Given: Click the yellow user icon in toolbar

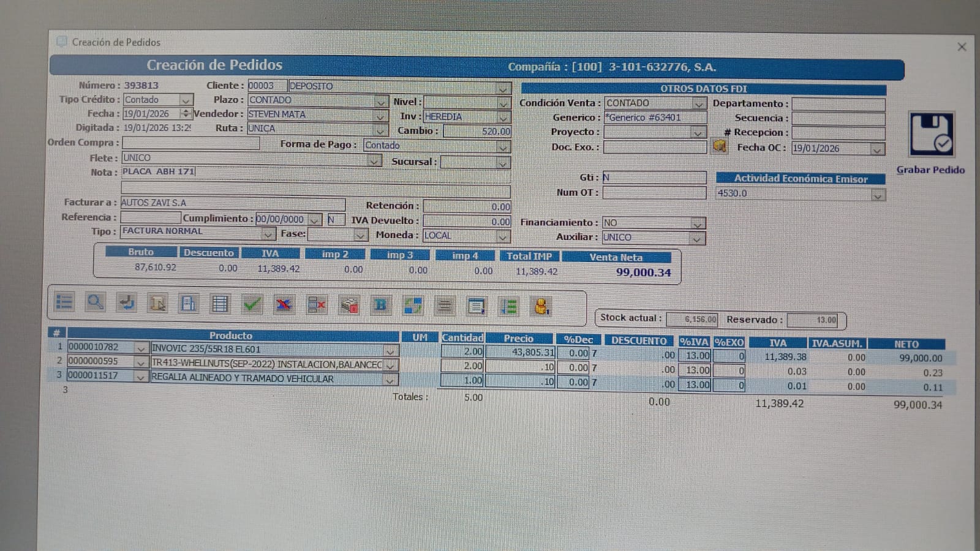Looking at the screenshot, I should point(541,306).
